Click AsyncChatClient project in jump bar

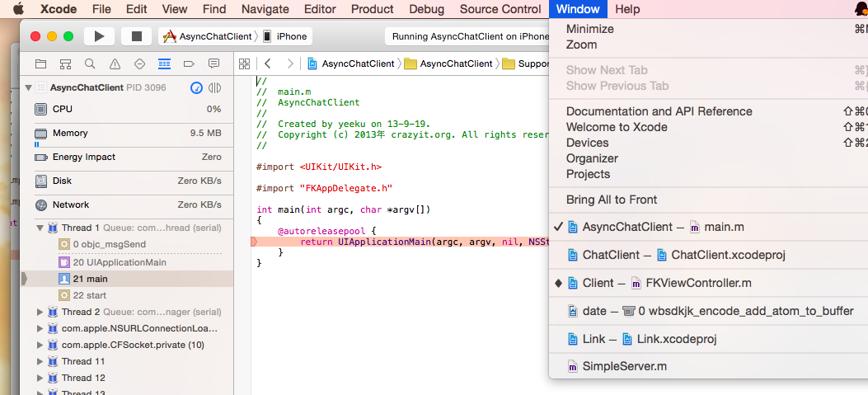[x=351, y=63]
